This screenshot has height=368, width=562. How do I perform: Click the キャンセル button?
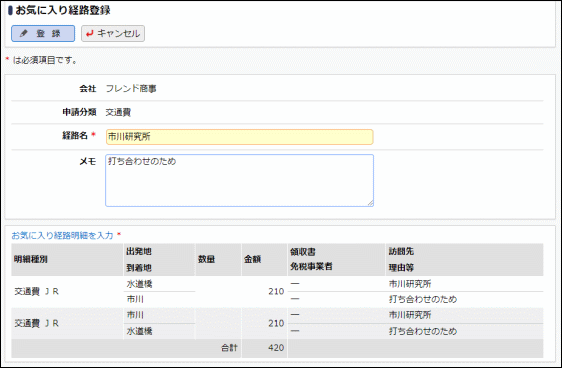[x=113, y=33]
